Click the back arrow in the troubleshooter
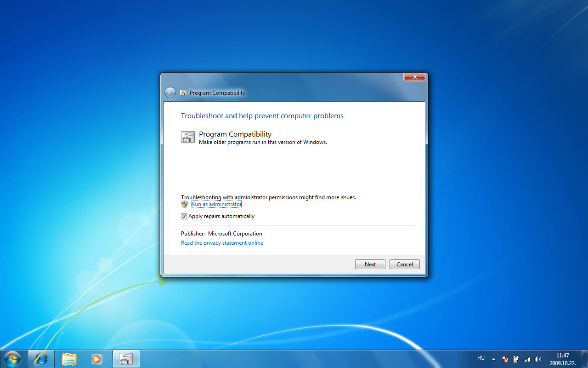Screen dimensions: 588x368 coord(170,92)
